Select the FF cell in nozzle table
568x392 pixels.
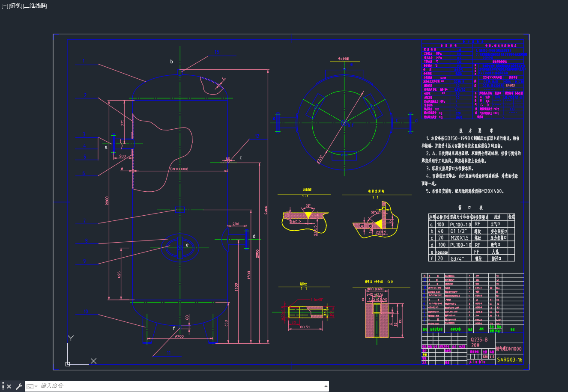[477, 252]
